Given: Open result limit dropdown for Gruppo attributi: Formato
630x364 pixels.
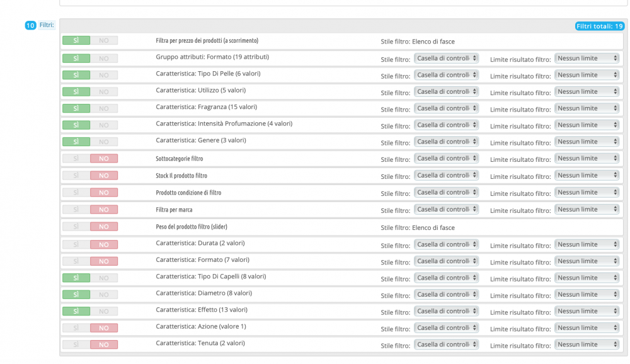Looking at the screenshot, I should pyautogui.click(x=587, y=58).
